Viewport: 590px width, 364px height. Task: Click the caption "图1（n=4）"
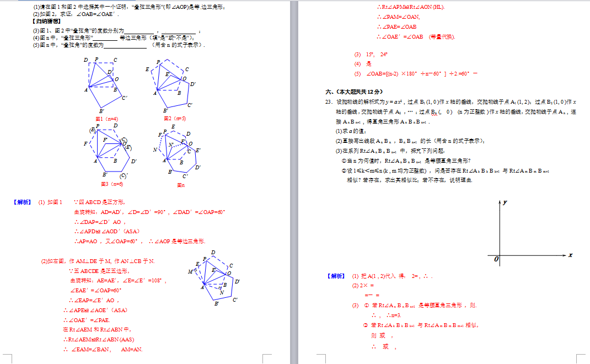106,119
